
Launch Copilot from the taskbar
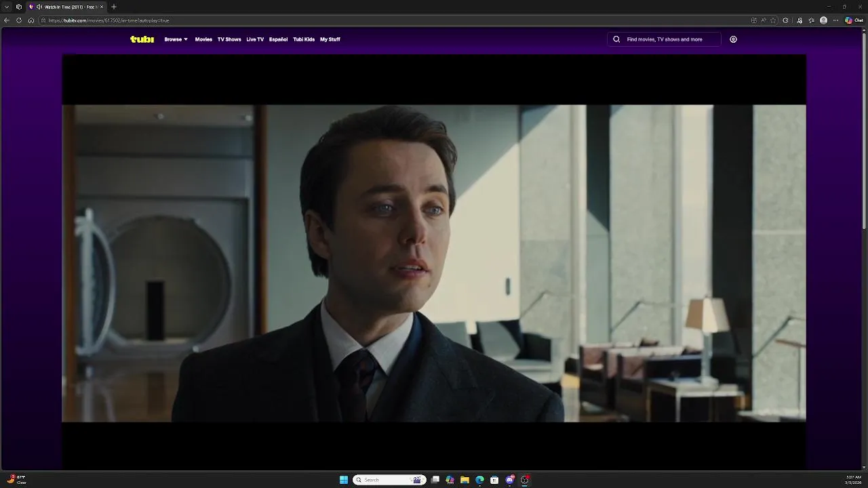pos(450,480)
